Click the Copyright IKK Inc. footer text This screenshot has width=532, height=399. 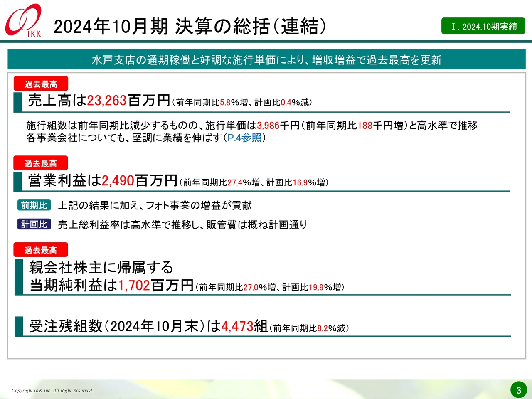53,390
